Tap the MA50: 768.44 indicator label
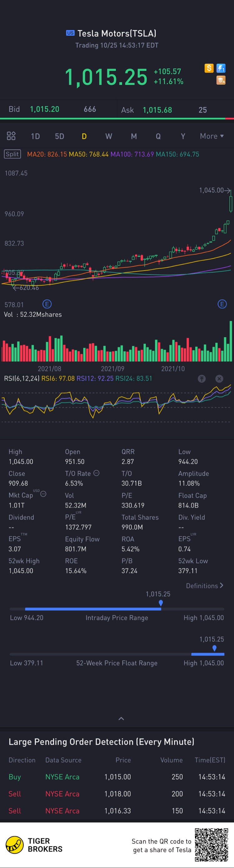The width and height of the screenshot is (234, 868). point(89,154)
